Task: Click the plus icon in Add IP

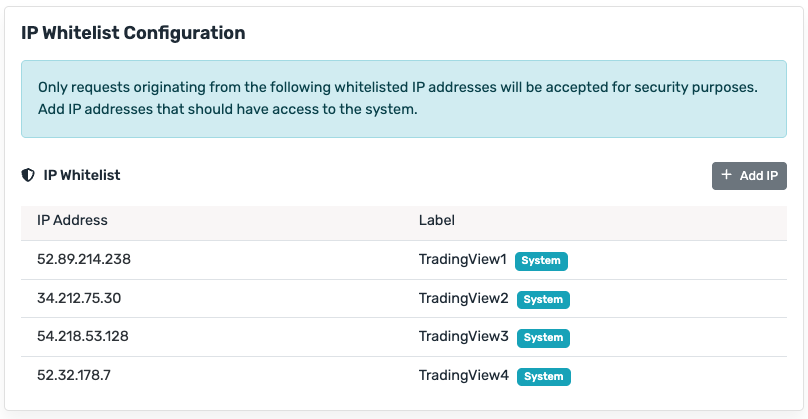Action: [x=727, y=176]
